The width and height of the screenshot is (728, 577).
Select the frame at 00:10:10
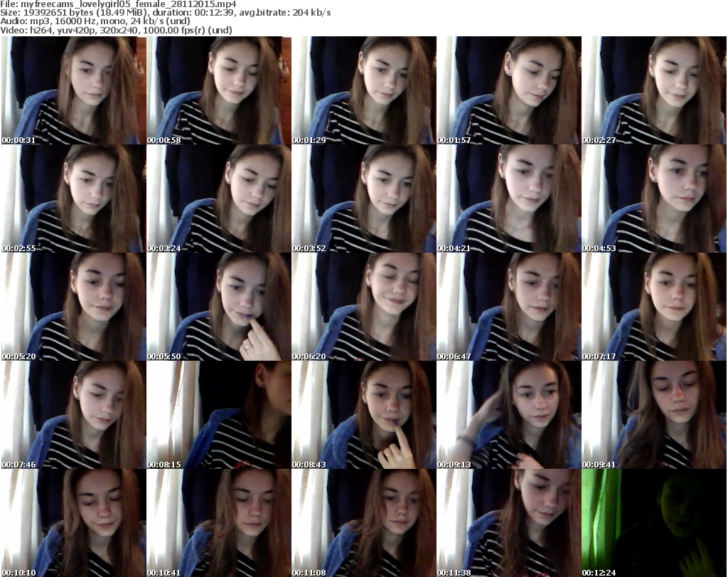pyautogui.click(x=74, y=523)
